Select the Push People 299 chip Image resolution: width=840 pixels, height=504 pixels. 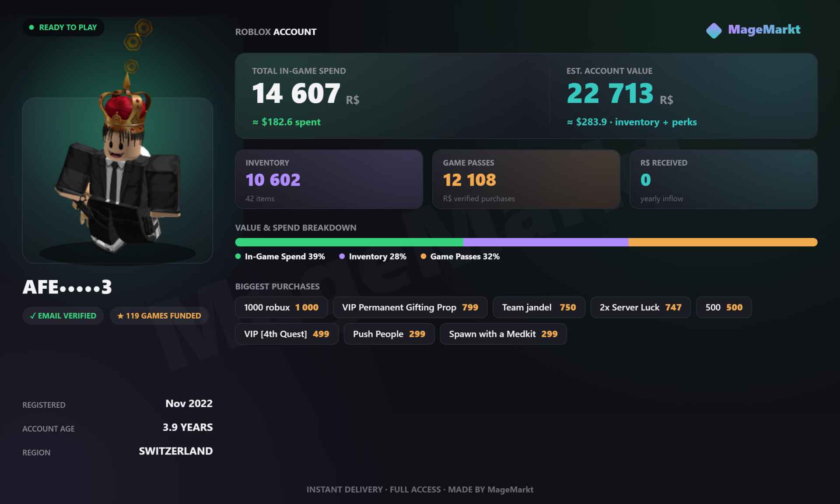click(389, 334)
